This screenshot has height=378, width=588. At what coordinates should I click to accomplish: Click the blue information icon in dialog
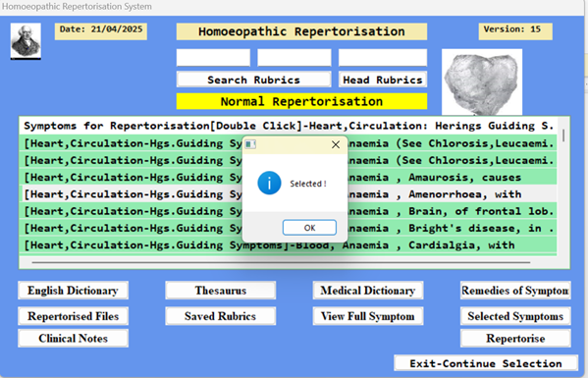point(269,183)
